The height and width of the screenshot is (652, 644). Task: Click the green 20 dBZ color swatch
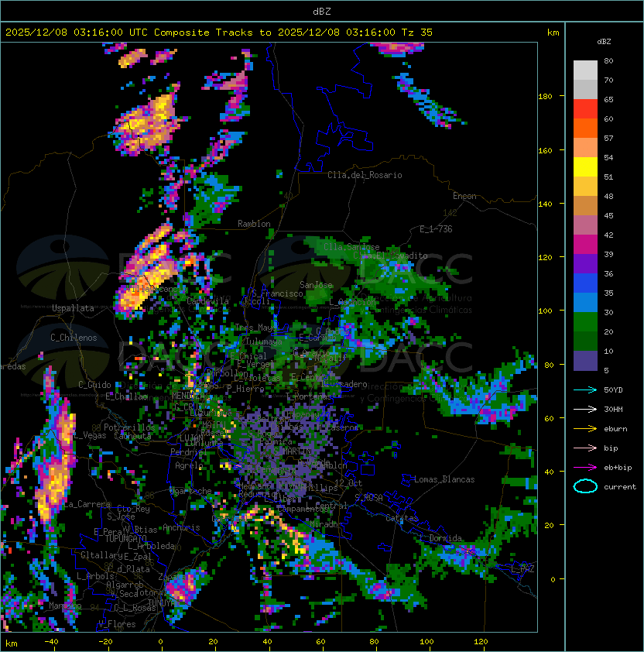pos(585,322)
